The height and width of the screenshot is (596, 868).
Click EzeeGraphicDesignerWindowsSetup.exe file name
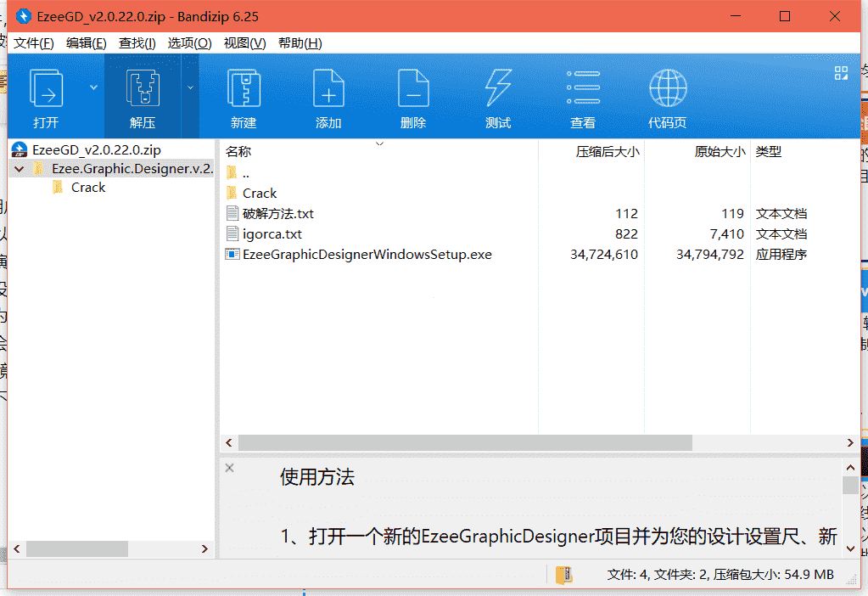367,255
